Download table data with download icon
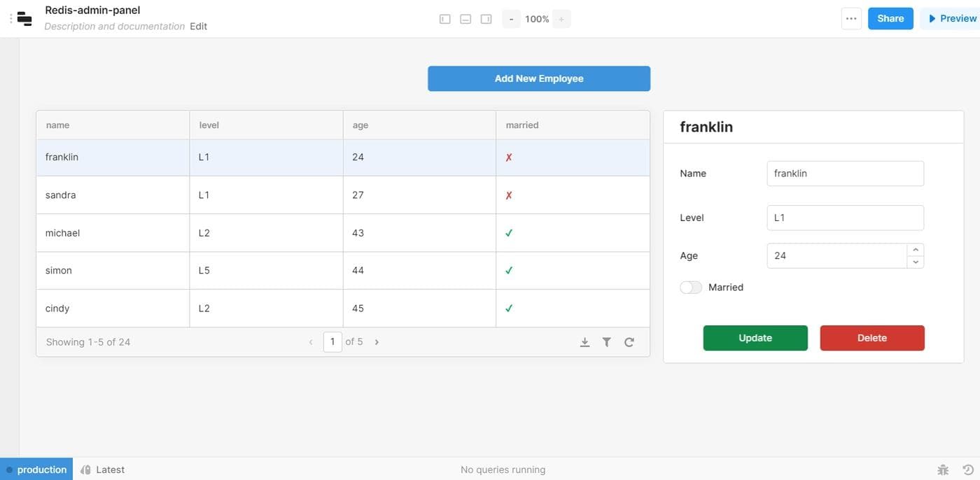 (584, 342)
